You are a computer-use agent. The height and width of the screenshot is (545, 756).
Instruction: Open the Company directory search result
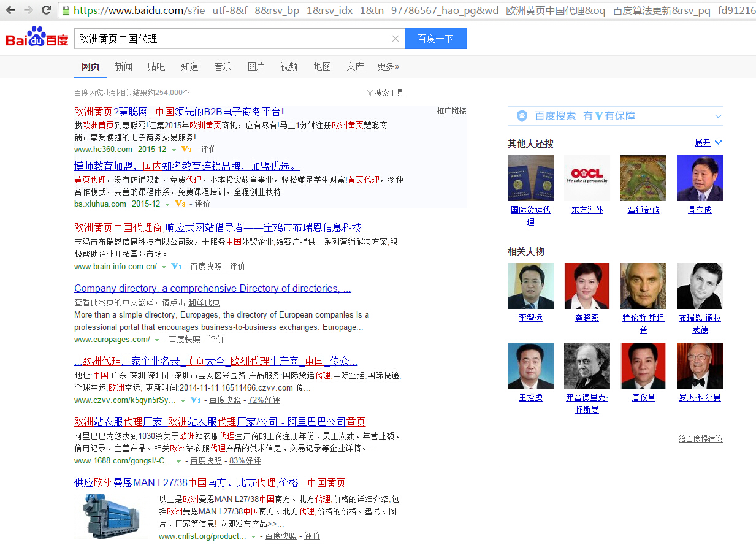(212, 288)
